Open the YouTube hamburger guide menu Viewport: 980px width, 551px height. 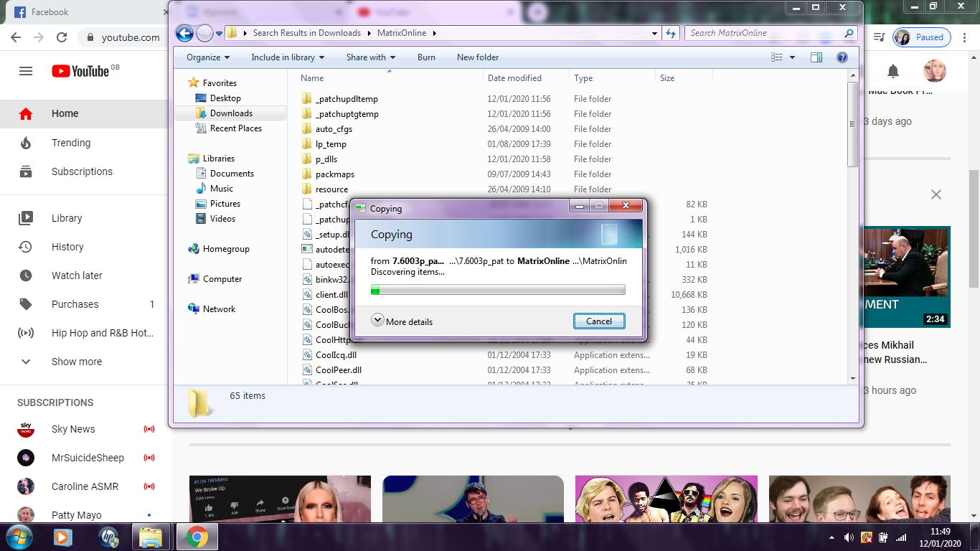[26, 71]
